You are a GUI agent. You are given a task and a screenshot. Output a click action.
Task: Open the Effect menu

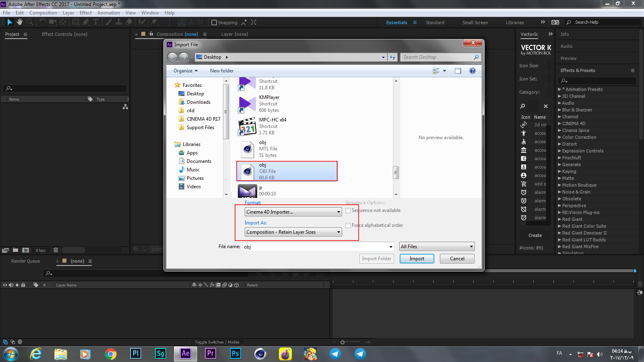click(x=86, y=13)
